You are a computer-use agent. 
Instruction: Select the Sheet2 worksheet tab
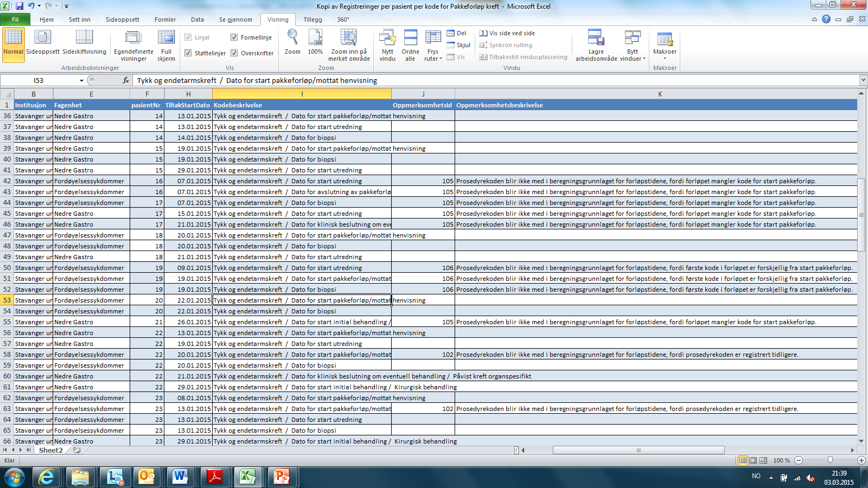click(x=50, y=450)
